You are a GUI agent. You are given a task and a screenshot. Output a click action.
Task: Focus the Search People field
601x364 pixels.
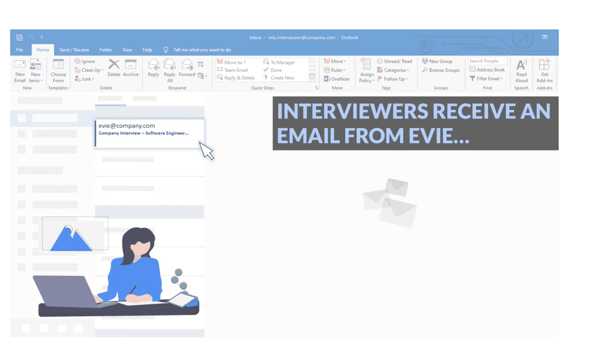(488, 61)
